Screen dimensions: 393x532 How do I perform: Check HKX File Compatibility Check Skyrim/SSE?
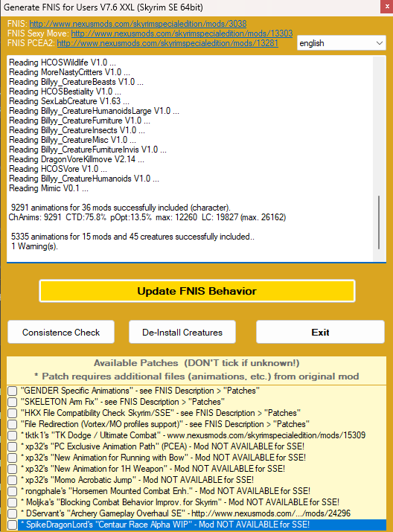13,413
